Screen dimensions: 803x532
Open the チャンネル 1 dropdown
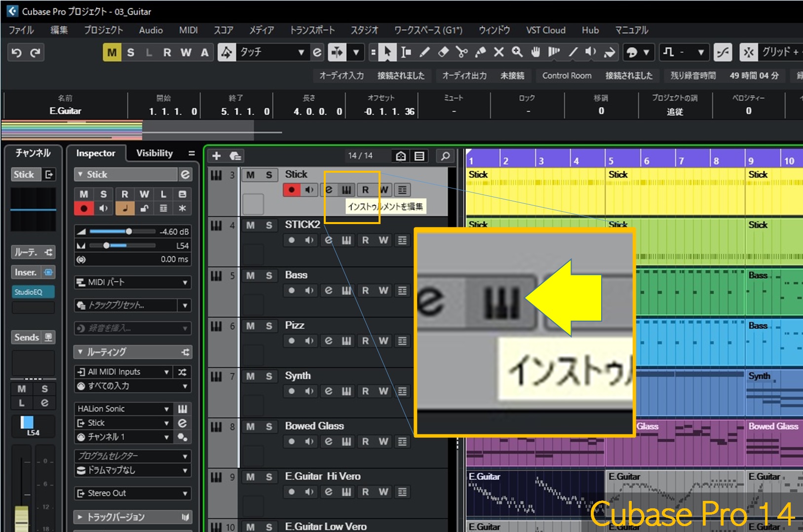point(122,437)
